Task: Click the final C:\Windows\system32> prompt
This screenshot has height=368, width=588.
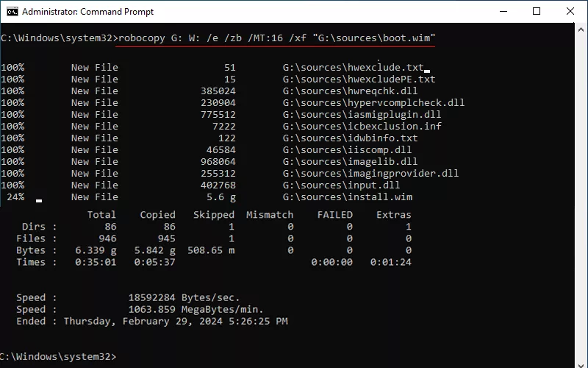Action: click(x=59, y=356)
